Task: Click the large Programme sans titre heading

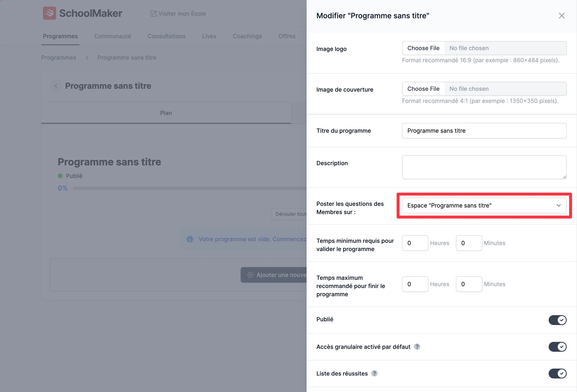Action: (110, 162)
